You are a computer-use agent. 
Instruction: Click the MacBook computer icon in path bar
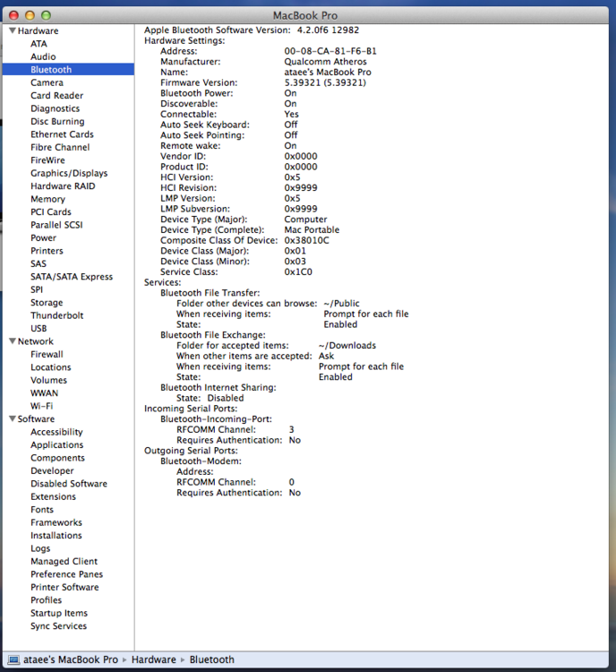pyautogui.click(x=13, y=659)
